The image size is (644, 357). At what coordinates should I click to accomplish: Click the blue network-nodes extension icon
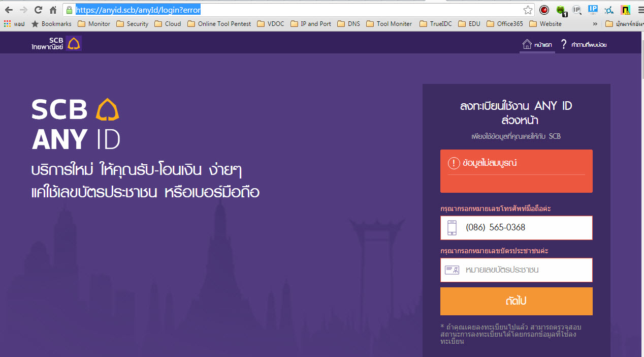click(609, 10)
